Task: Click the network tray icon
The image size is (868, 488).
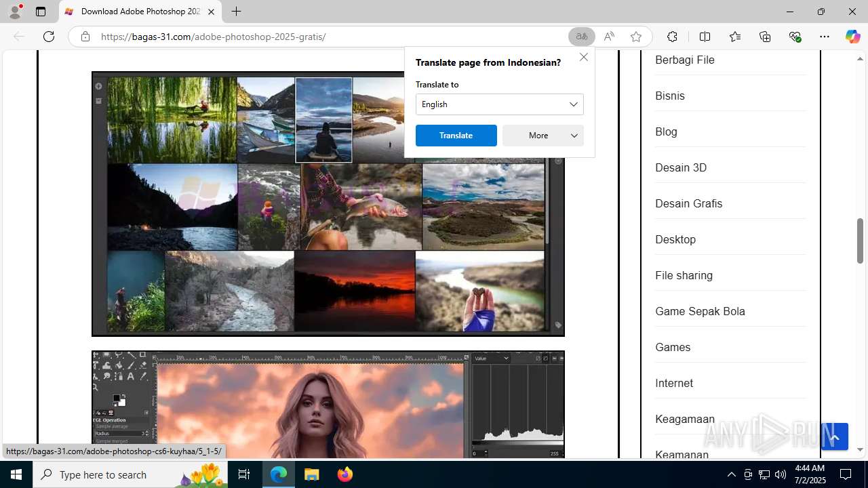Action: [764, 474]
